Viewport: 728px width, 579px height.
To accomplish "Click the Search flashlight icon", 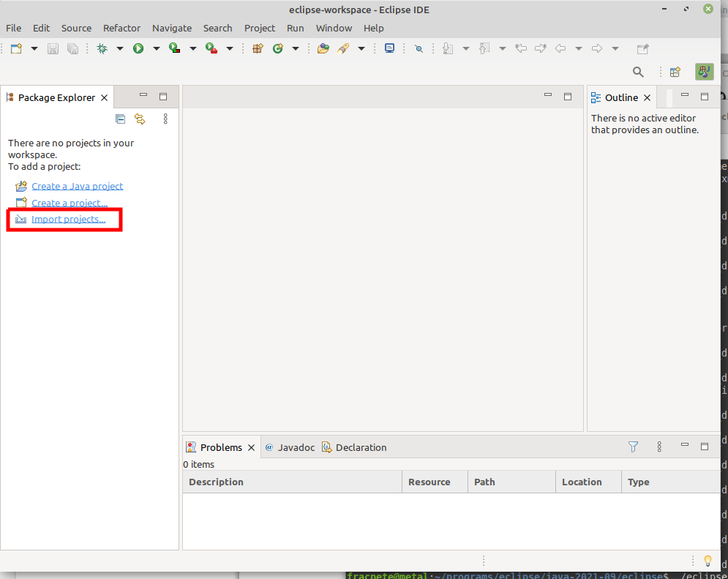I will 344,49.
